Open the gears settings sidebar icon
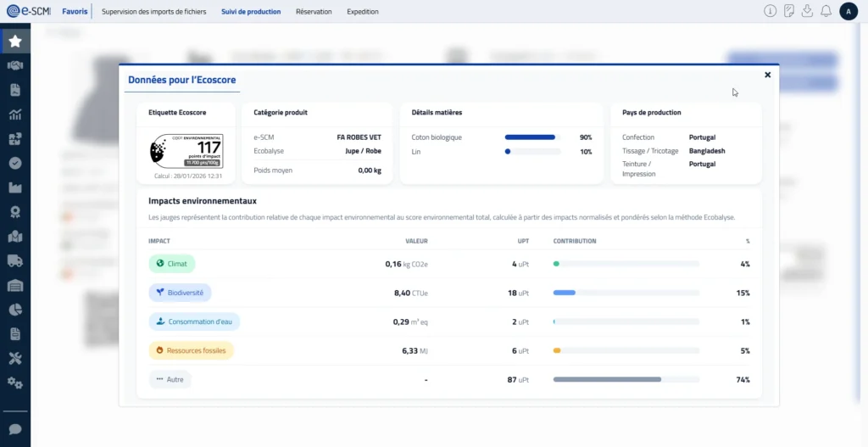The image size is (868, 447). pos(15,383)
